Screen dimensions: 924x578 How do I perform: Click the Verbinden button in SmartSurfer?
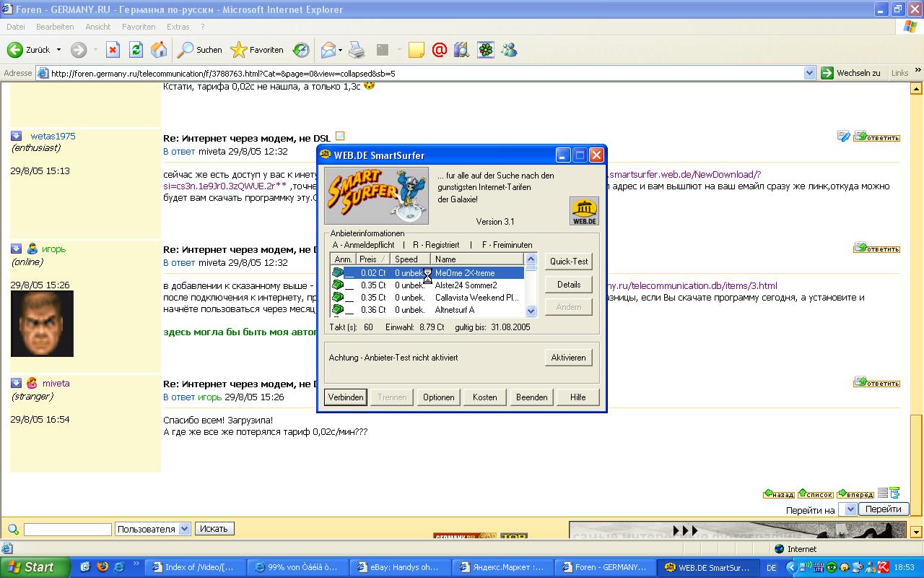[345, 397]
